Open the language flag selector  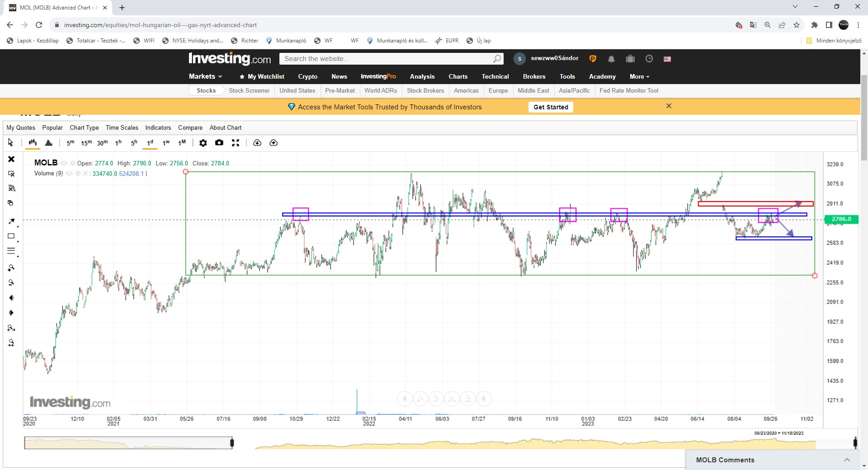[x=667, y=59]
